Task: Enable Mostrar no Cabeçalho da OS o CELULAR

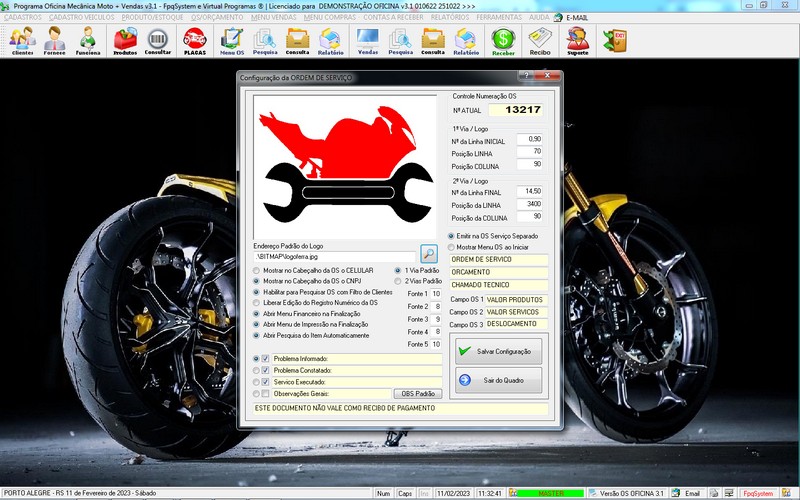Action: click(x=256, y=271)
